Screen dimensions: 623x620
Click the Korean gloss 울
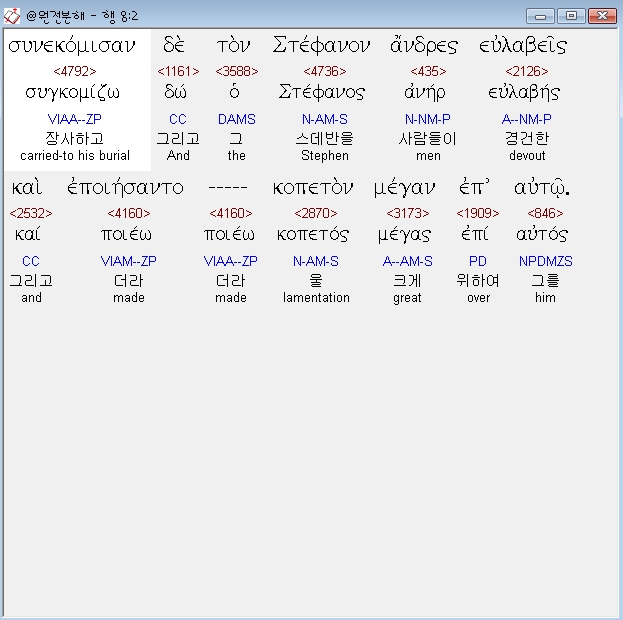pos(316,281)
